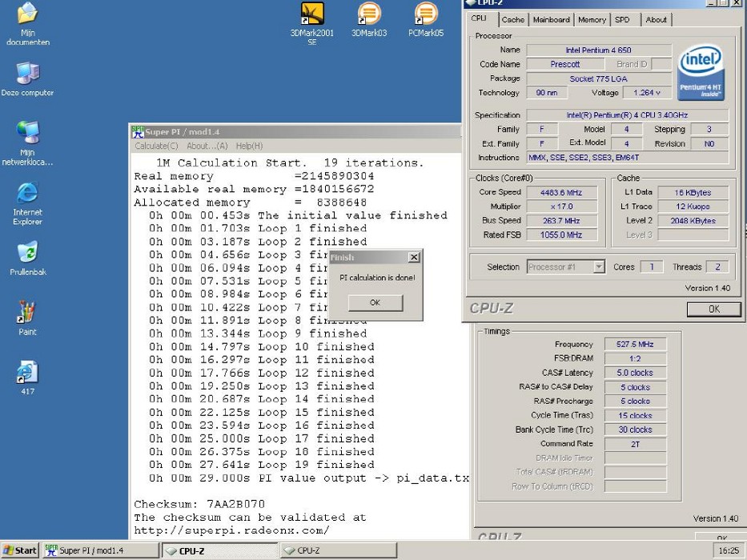Select the active CPU-Z taskbar button
The image size is (747, 560).
tap(219, 550)
